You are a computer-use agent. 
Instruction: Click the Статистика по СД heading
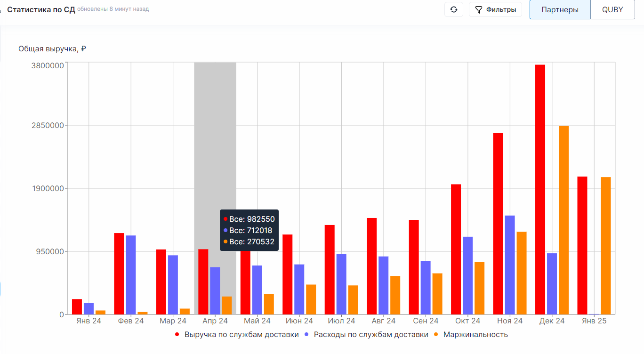pyautogui.click(x=41, y=9)
